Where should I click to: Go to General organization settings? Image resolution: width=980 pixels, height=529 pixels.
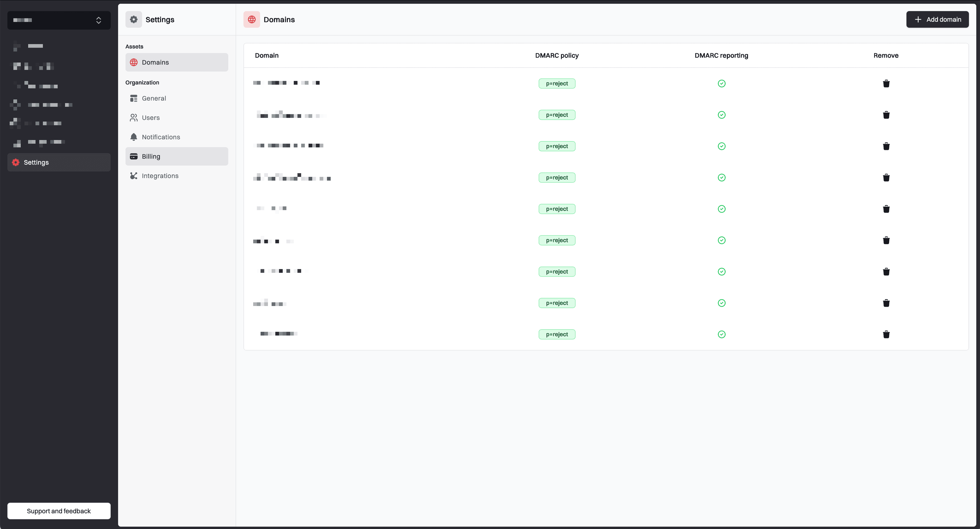point(177,99)
